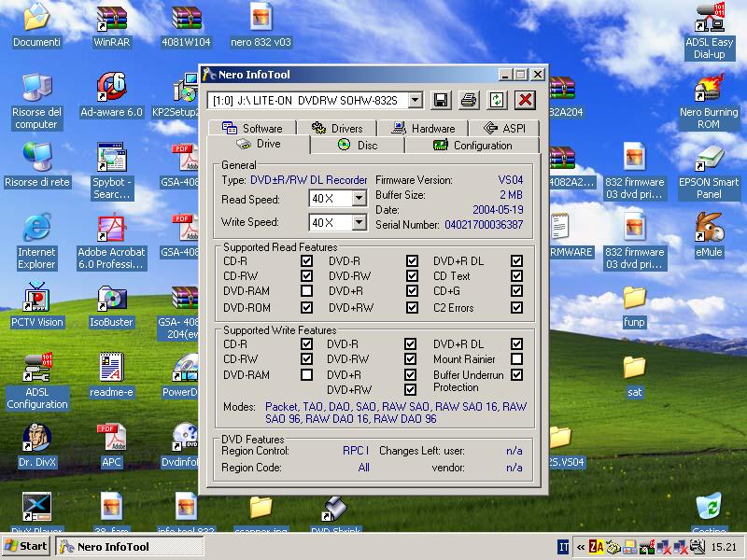
Task: Switch to the Drivers tab
Action: coord(337,128)
